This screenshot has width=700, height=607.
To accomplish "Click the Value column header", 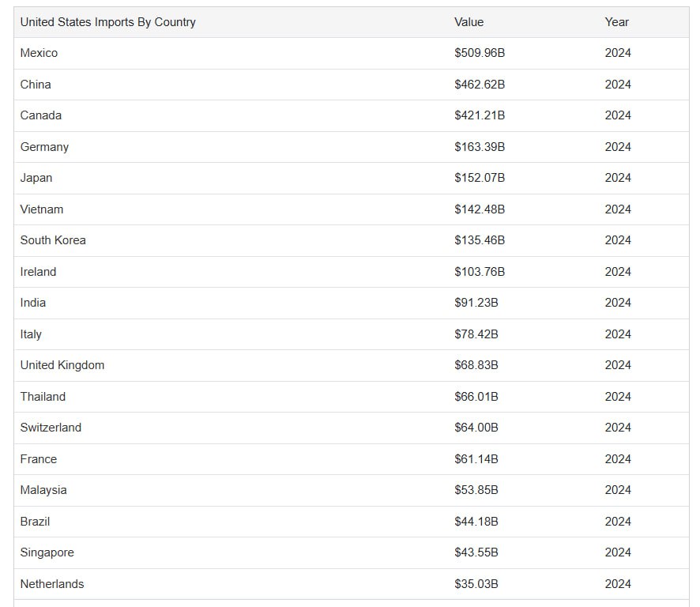I will tap(469, 22).
